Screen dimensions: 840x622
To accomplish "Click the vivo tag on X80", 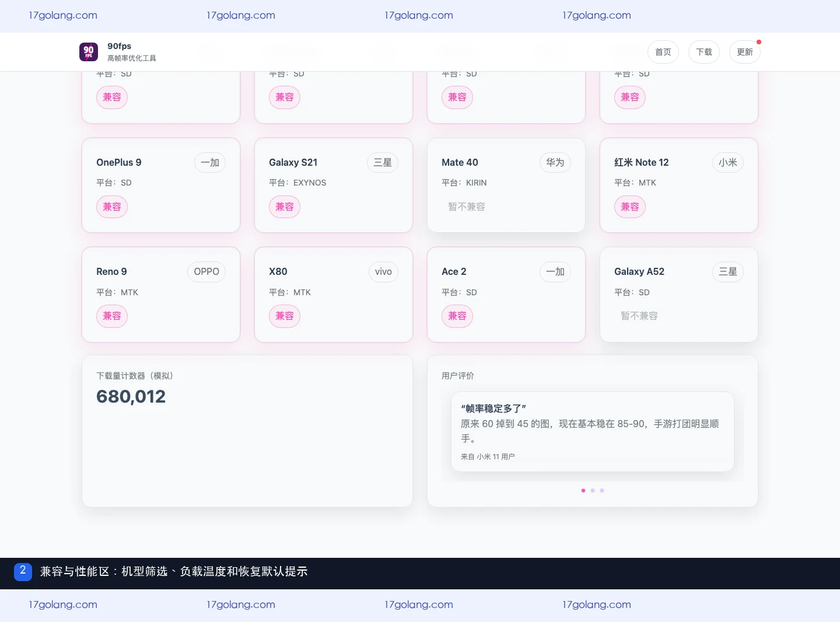I will click(x=383, y=271).
